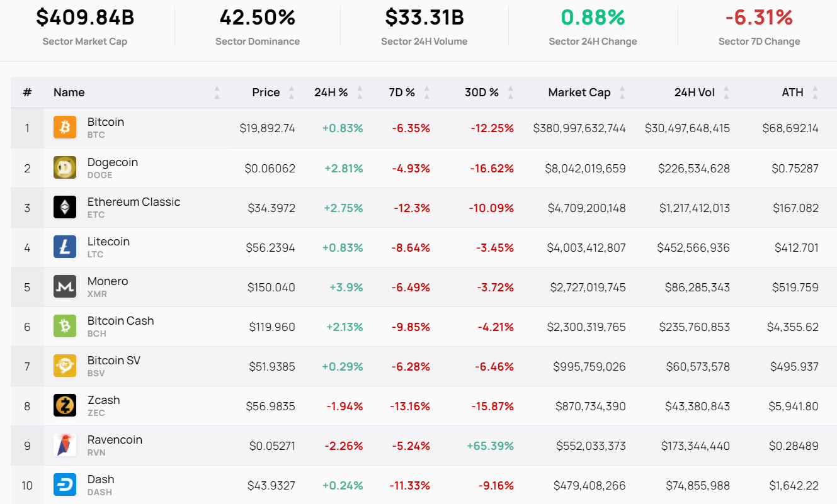This screenshot has width=837, height=504.
Task: Click the Bitcoin SV logo icon
Action: point(65,366)
